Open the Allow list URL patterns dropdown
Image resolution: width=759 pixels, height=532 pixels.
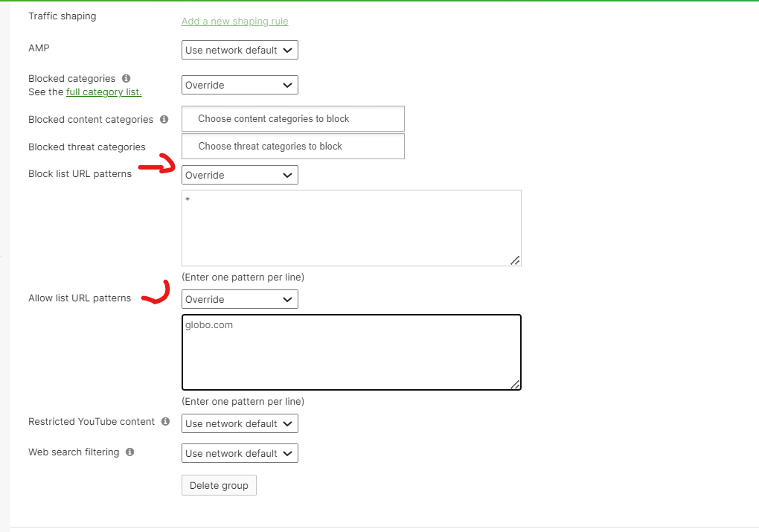(x=239, y=298)
